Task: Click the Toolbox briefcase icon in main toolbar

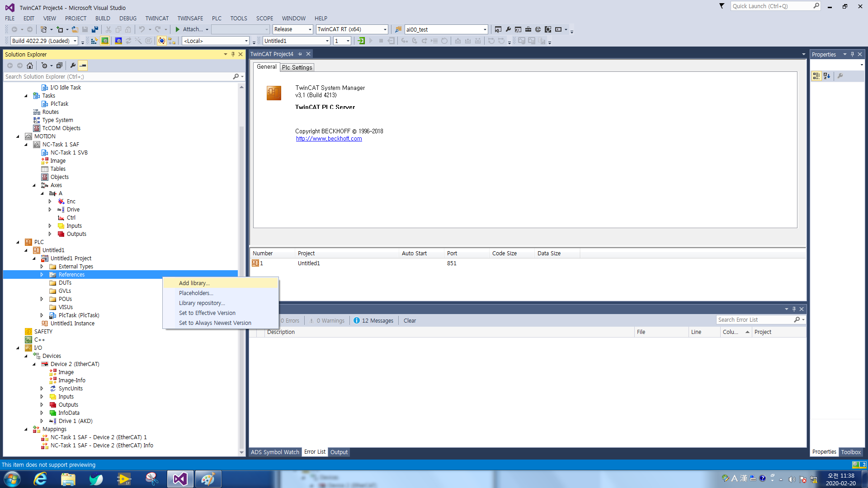Action: coord(528,29)
